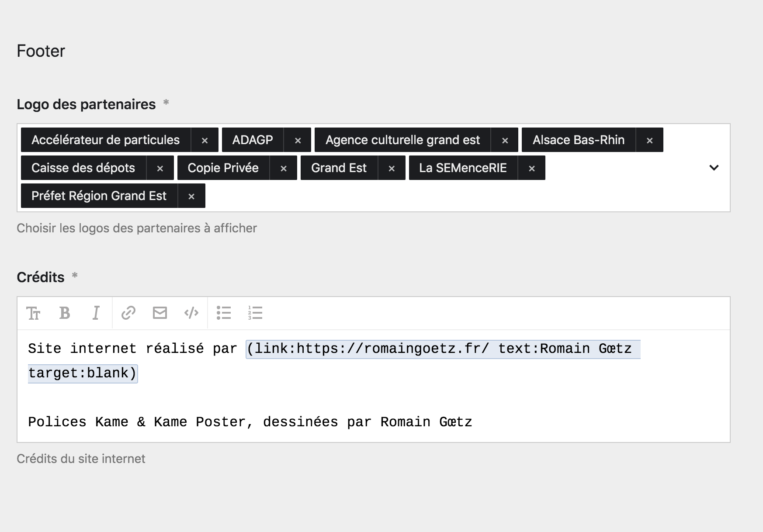This screenshot has height=532, width=763.
Task: Remove the Alsace Bas-Rhin tag
Action: [649, 140]
